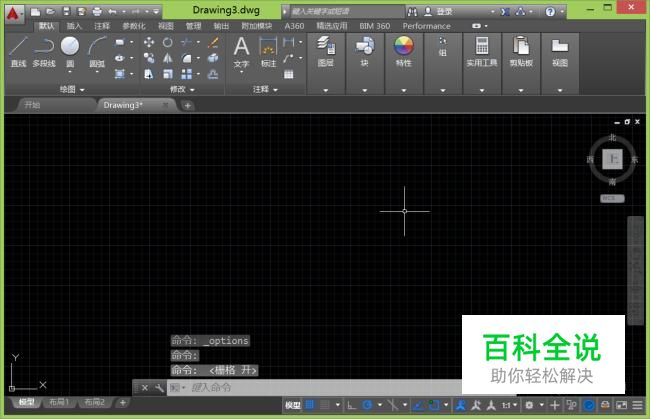Click the Rotate tool icon
This screenshot has height=419, width=650.
(x=167, y=42)
